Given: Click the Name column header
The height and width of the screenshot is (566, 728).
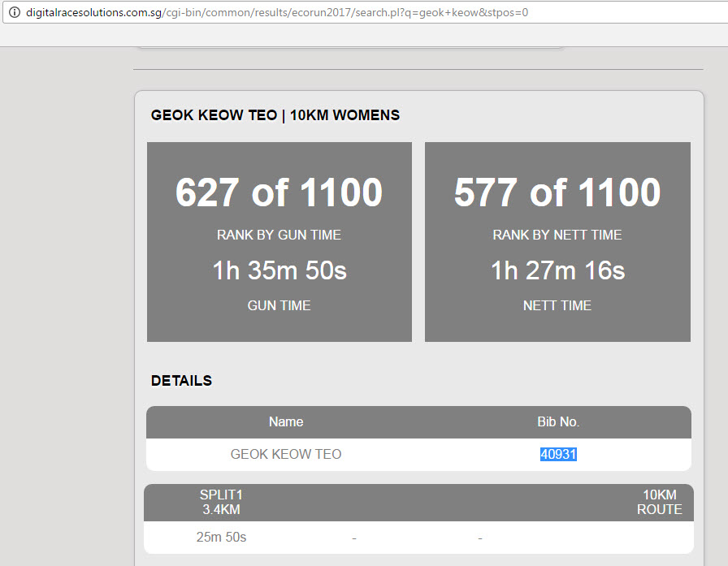Looking at the screenshot, I should [286, 422].
